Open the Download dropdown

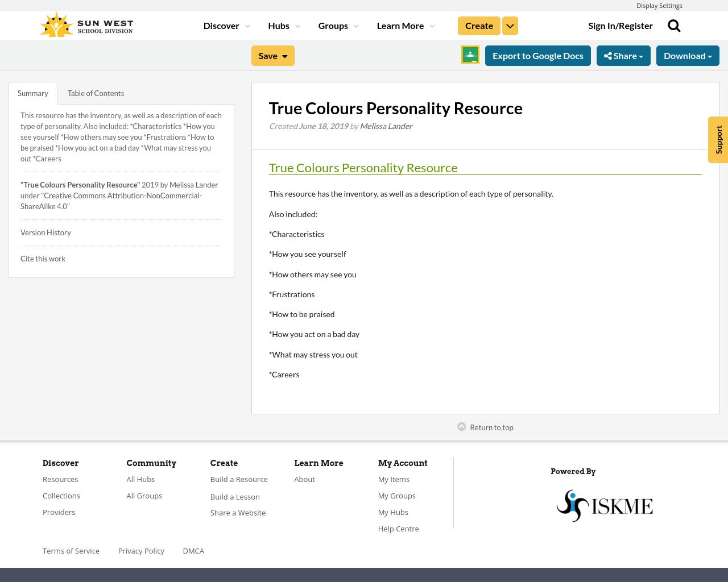[688, 55]
